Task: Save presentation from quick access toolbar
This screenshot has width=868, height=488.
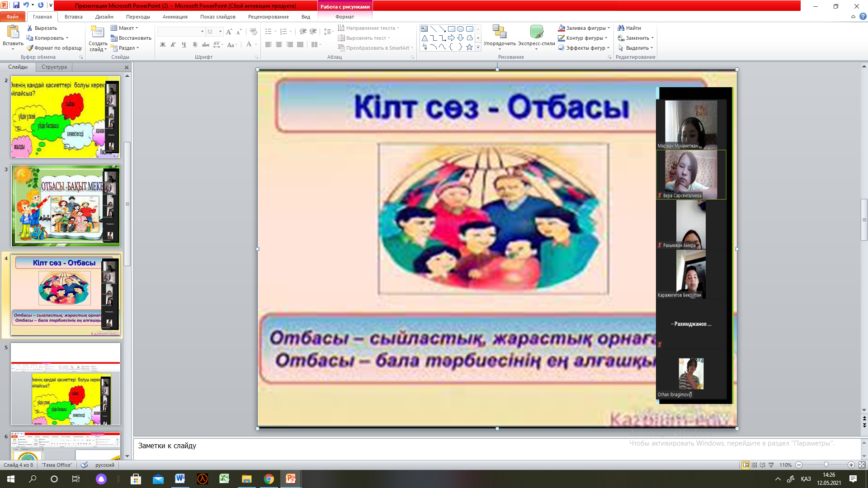Action: pos(16,5)
